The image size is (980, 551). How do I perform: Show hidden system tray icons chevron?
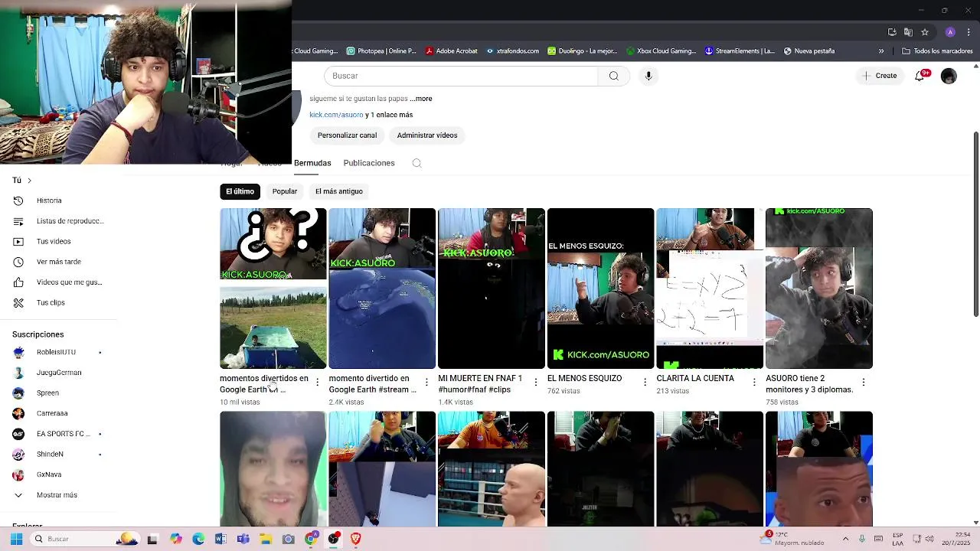pos(845,539)
